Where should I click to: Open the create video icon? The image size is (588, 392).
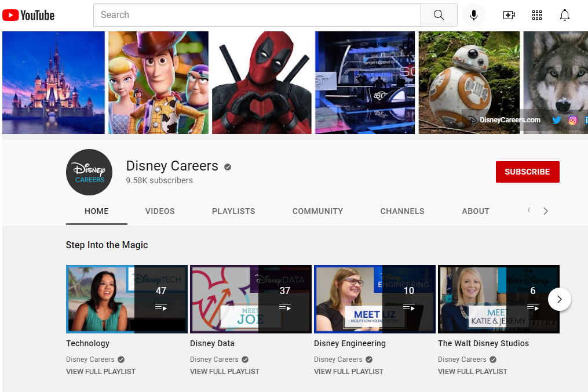click(509, 15)
